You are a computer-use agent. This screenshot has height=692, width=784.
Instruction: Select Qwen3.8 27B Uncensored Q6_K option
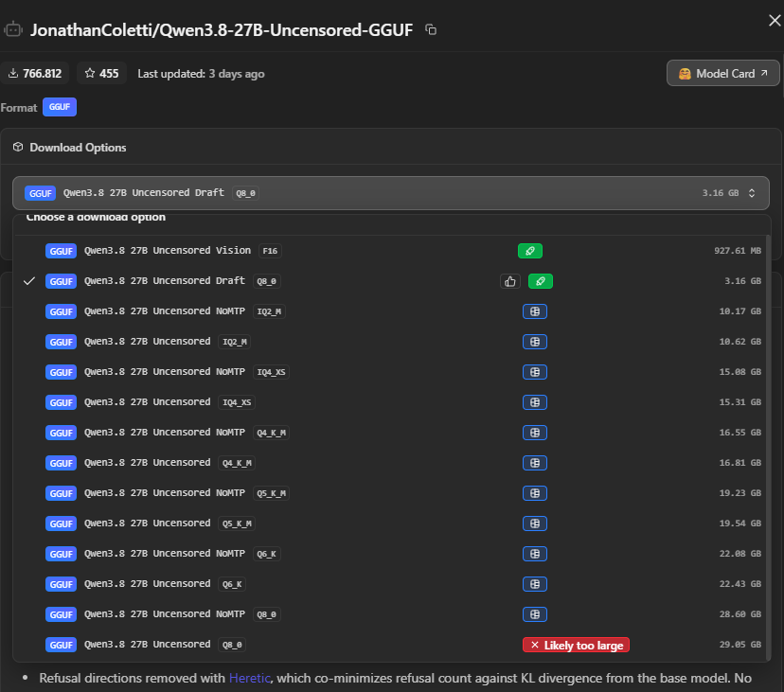point(393,584)
